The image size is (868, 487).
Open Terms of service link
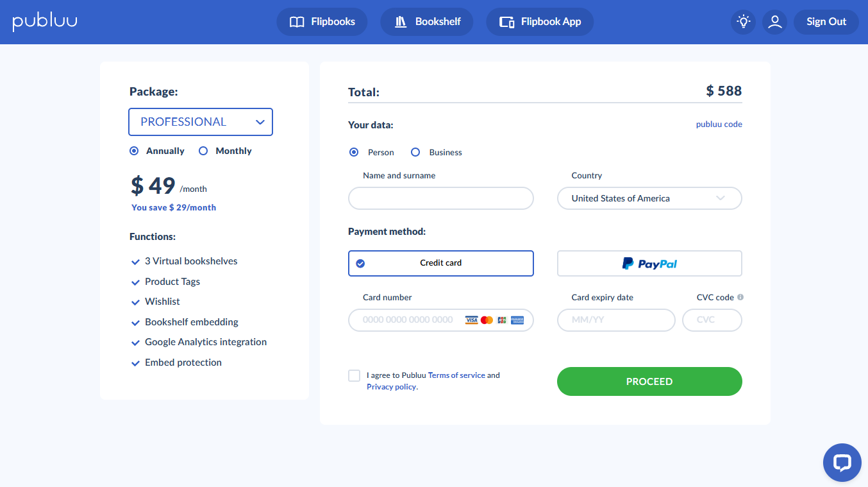pos(456,375)
